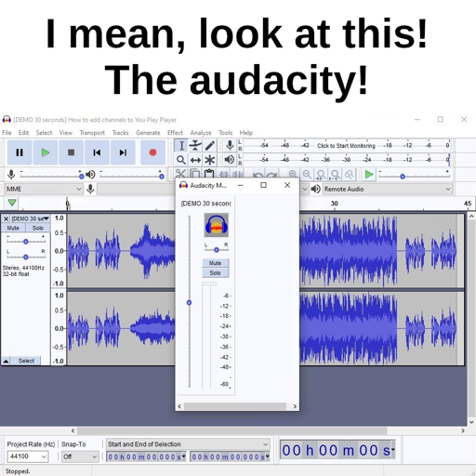Close the track with its X button
This screenshot has width=476, height=476.
coord(6,218)
